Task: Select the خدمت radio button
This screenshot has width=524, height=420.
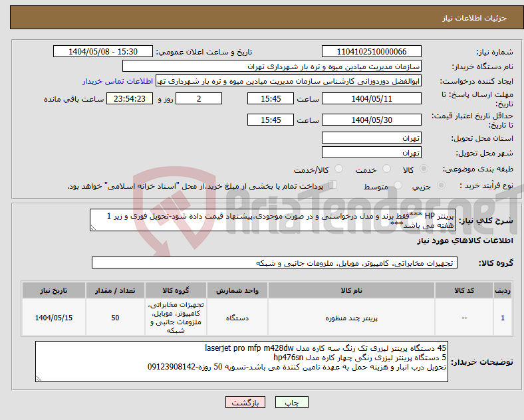Action: 386,169
